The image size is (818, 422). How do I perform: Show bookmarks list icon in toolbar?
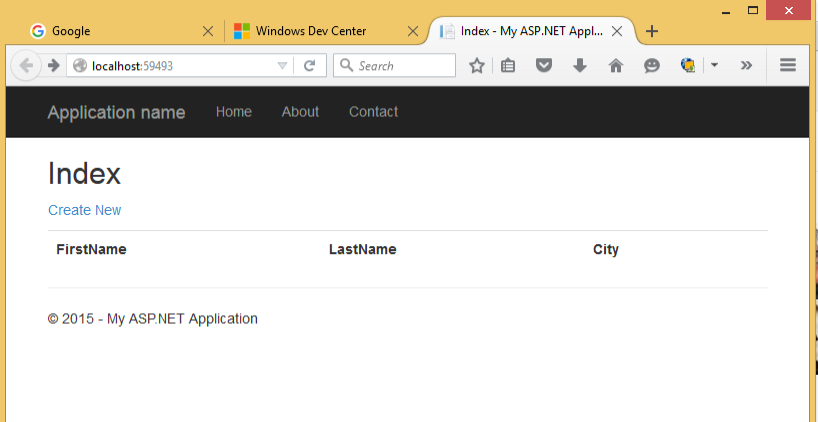tap(508, 66)
